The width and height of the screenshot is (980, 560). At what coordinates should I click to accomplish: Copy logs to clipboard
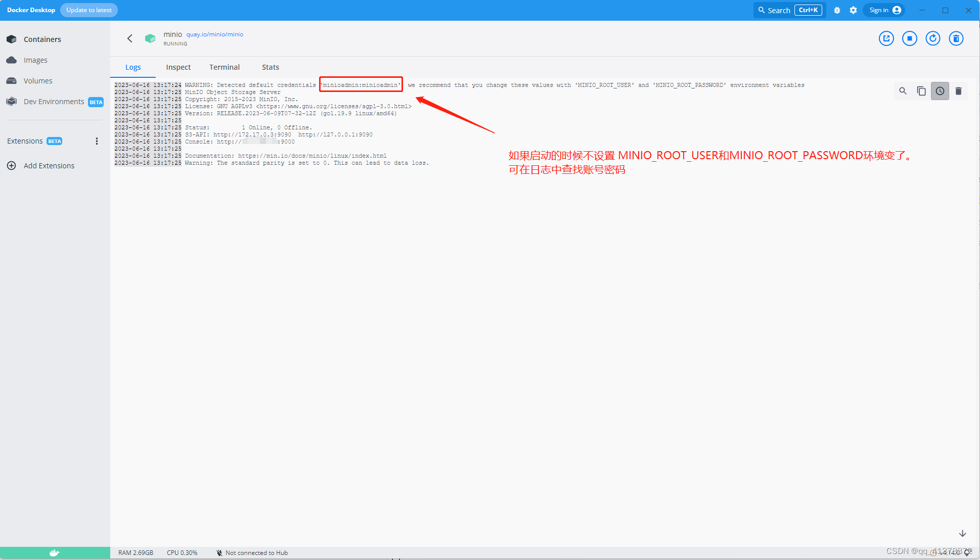(x=921, y=91)
